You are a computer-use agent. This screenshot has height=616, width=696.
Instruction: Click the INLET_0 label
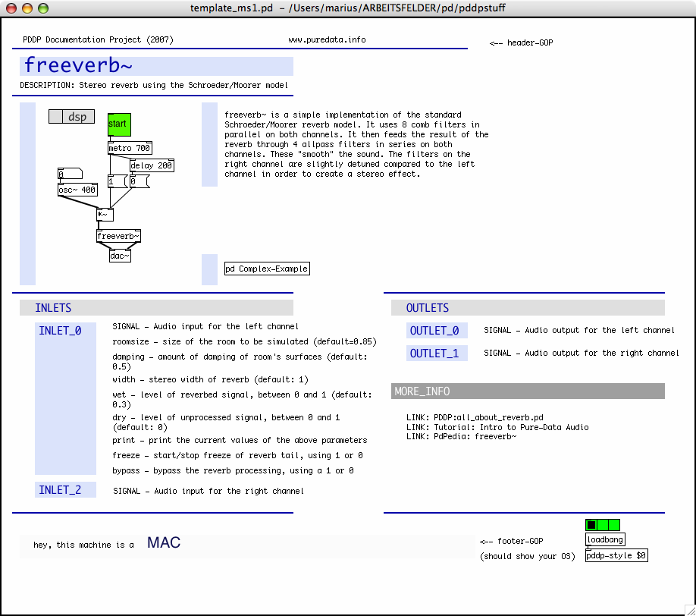tap(60, 331)
